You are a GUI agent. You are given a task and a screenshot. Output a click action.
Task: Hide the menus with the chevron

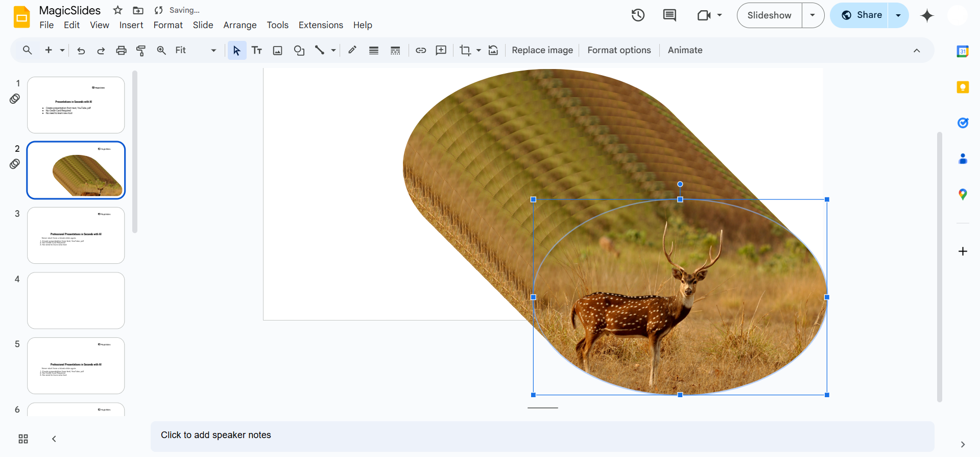tap(917, 50)
